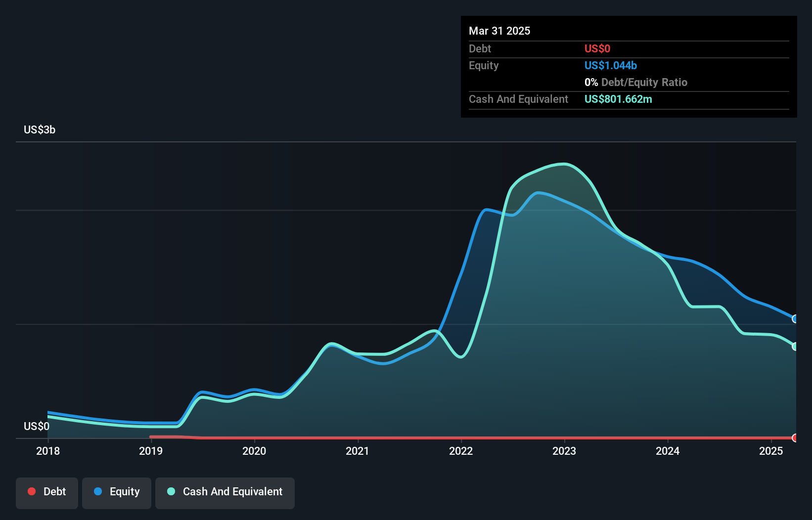812x520 pixels.
Task: Click the red US$0 debt value in tooltip
Action: [597, 49]
